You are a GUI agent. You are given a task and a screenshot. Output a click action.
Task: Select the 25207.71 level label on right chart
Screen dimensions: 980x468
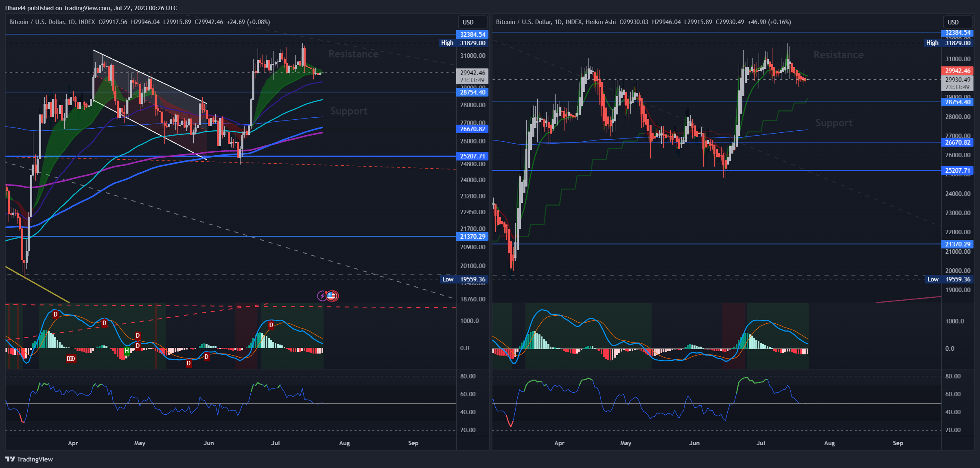click(957, 171)
